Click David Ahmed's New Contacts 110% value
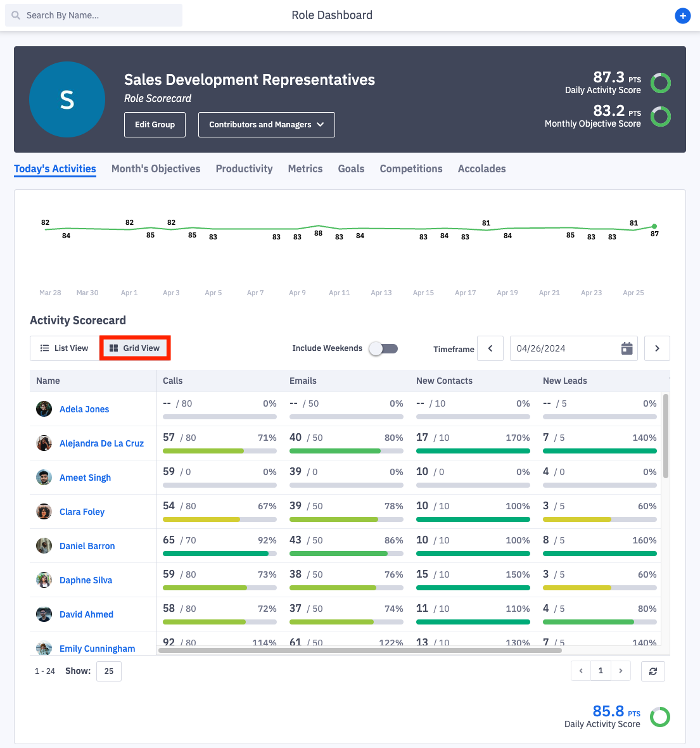Screen dimensions: 700x748 click(x=518, y=609)
